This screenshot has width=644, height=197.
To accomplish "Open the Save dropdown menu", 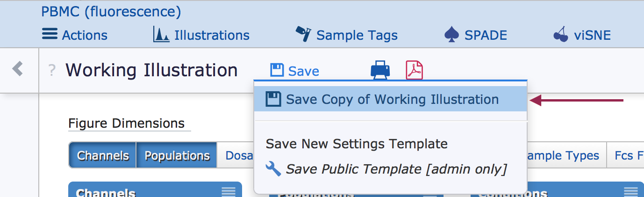I will point(295,71).
